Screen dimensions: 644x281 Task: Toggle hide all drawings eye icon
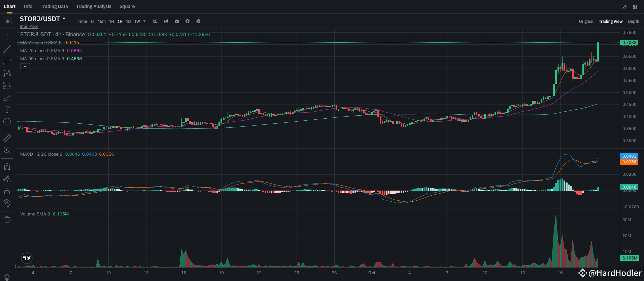[x=7, y=203]
